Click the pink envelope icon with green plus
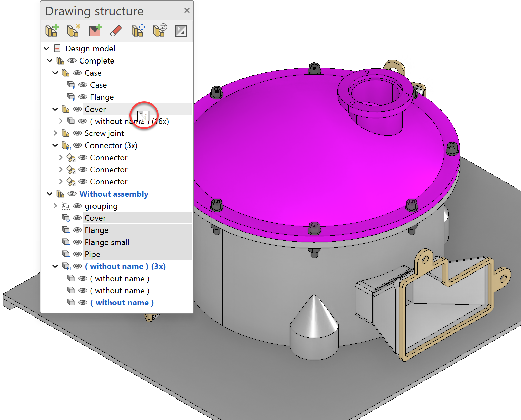Viewport: 521px width, 420px height. pos(95,31)
